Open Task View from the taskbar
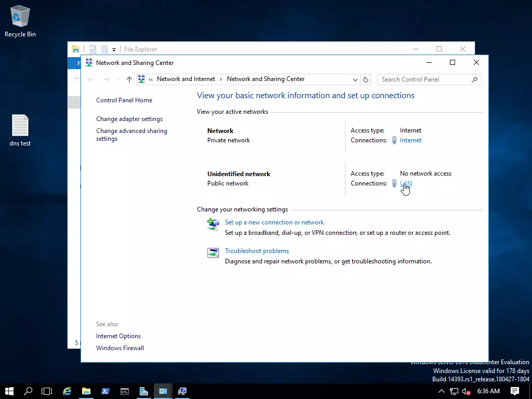Image resolution: width=532 pixels, height=399 pixels. pos(47,391)
